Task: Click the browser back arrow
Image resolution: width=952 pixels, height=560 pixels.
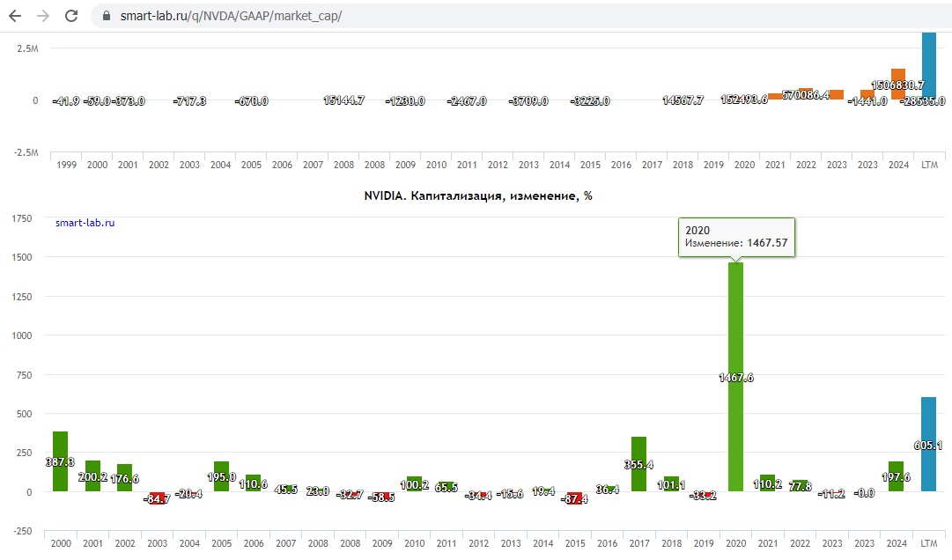Action: click(15, 16)
